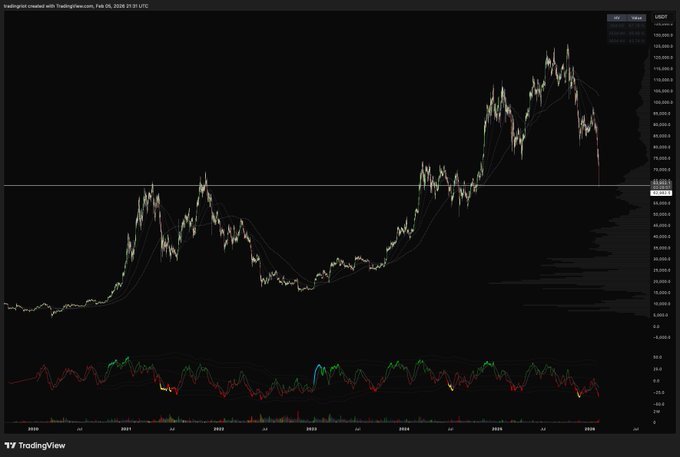This screenshot has width=680, height=457.
Task: Click the 90,000.0 price axis label
Action: coord(664,125)
